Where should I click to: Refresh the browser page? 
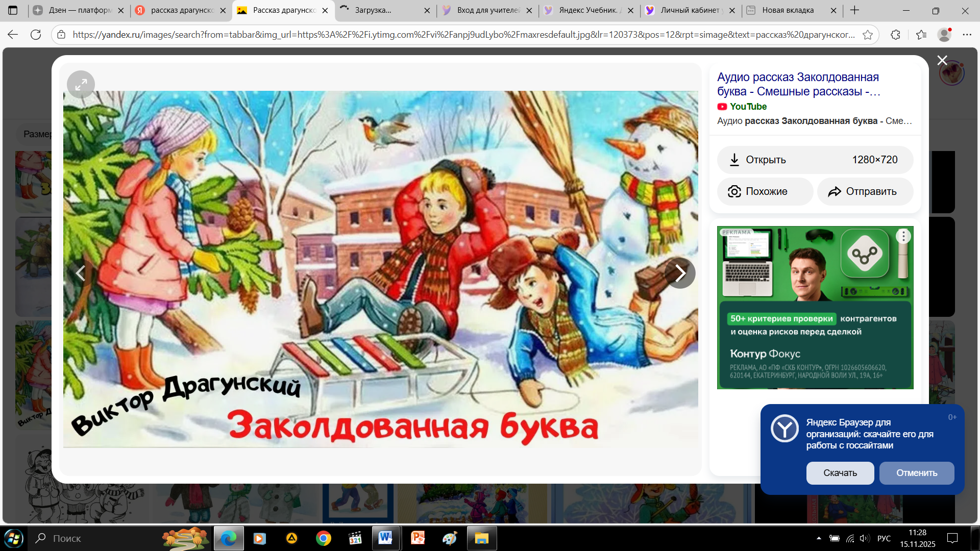[36, 35]
